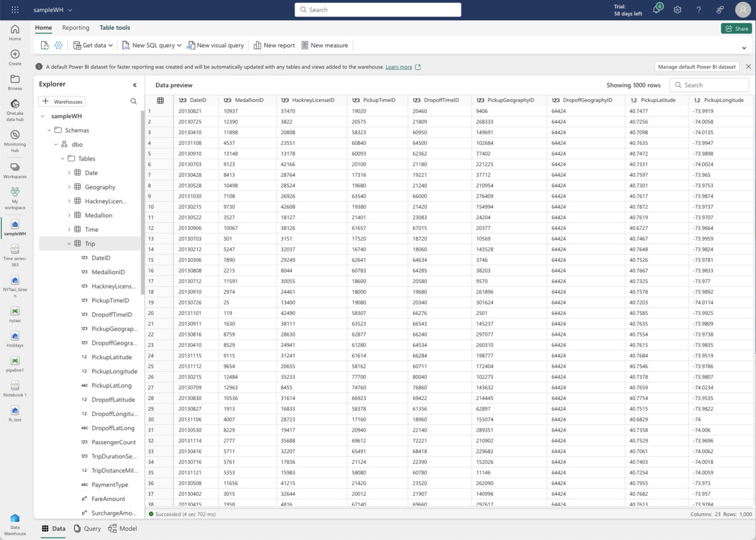The image size is (756, 540).
Task: Collapse the Trip table in Explorer
Action: pyautogui.click(x=69, y=243)
